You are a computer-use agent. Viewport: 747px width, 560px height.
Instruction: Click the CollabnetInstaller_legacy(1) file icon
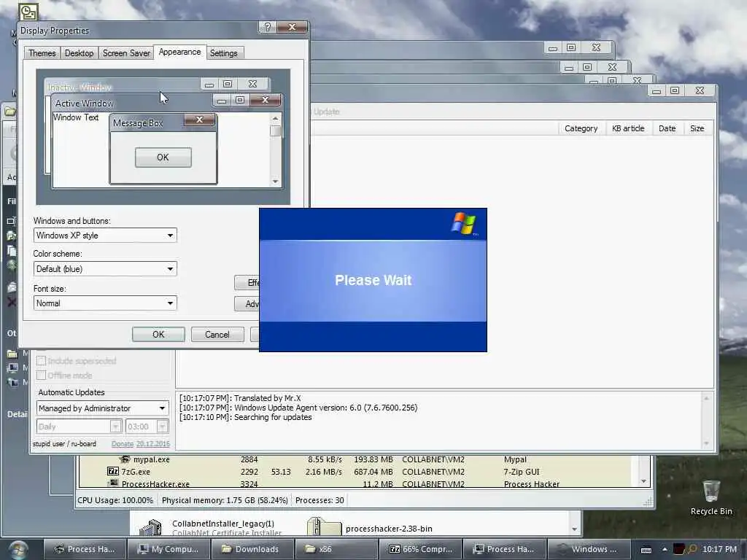150,527
